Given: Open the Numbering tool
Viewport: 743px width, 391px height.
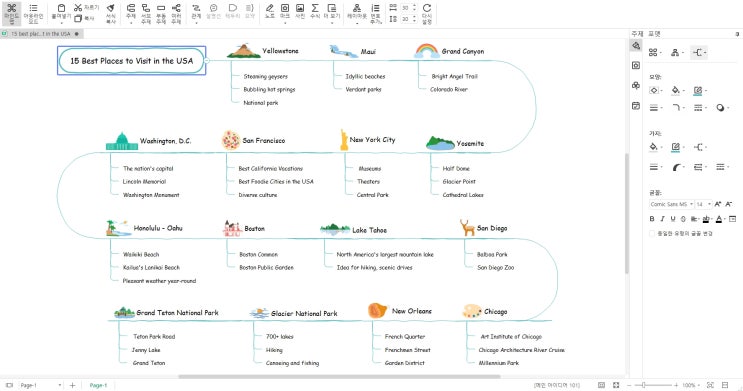Looking at the screenshot, I should [x=375, y=13].
